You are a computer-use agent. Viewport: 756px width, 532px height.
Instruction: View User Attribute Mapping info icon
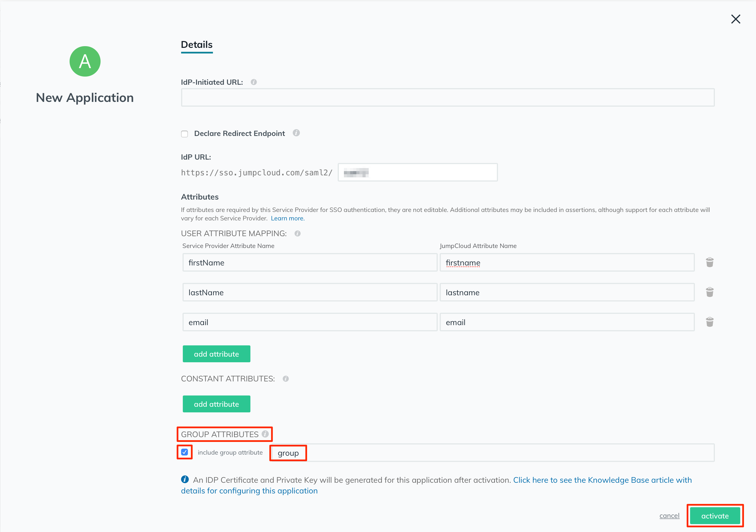(x=297, y=233)
